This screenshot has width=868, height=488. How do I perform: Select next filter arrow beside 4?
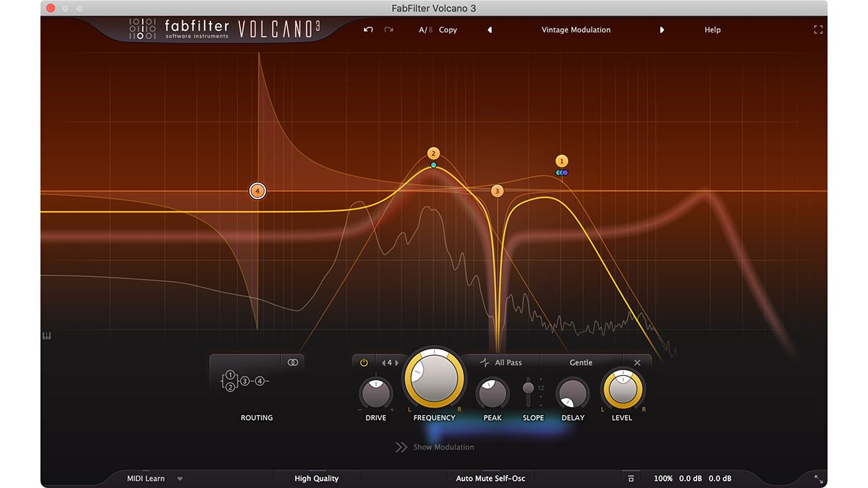(396, 363)
